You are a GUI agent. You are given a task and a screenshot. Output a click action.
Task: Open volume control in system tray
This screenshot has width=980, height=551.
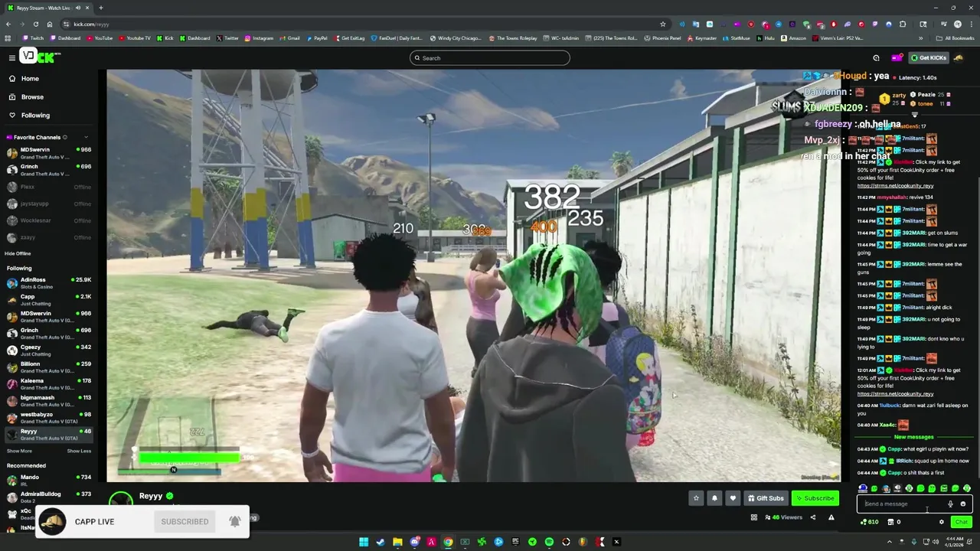point(935,542)
